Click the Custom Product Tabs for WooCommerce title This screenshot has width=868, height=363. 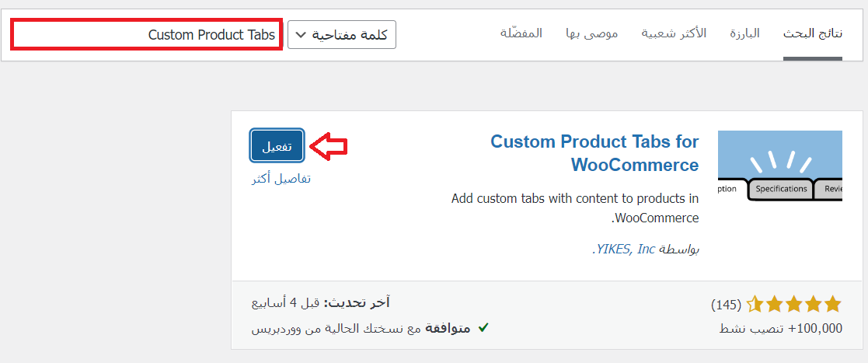[x=594, y=153]
